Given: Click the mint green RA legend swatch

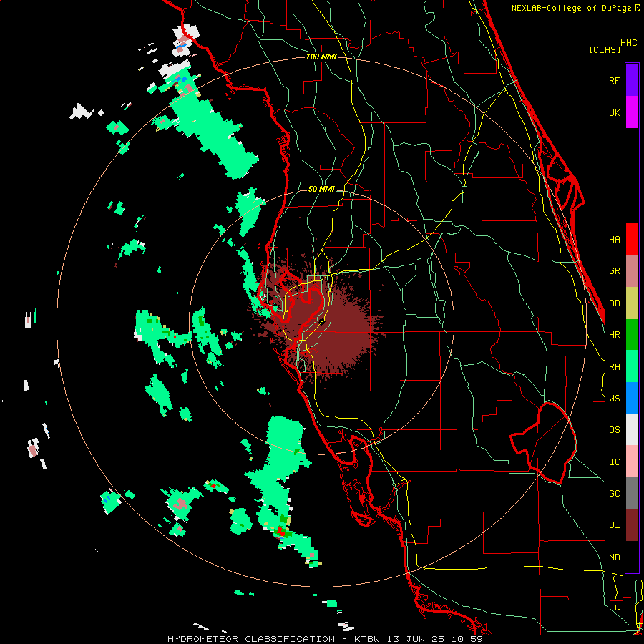Looking at the screenshot, I should pos(632,366).
